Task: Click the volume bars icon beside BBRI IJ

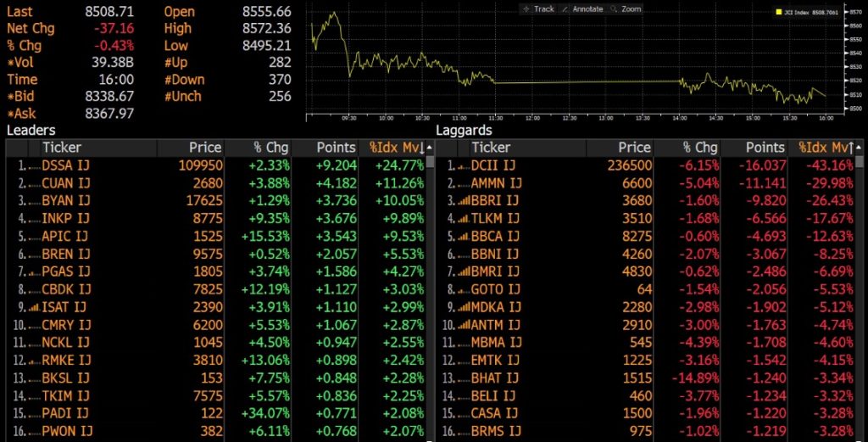Action: [463, 201]
